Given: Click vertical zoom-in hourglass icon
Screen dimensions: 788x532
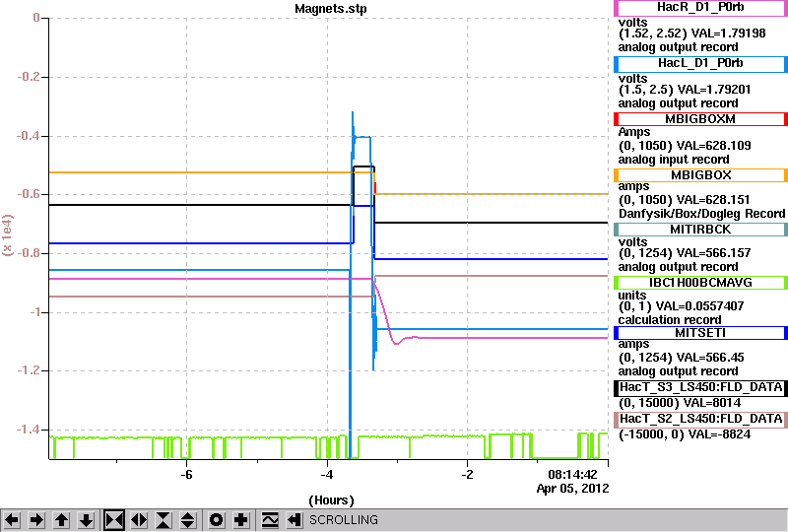Looking at the screenshot, I should click(x=164, y=520).
